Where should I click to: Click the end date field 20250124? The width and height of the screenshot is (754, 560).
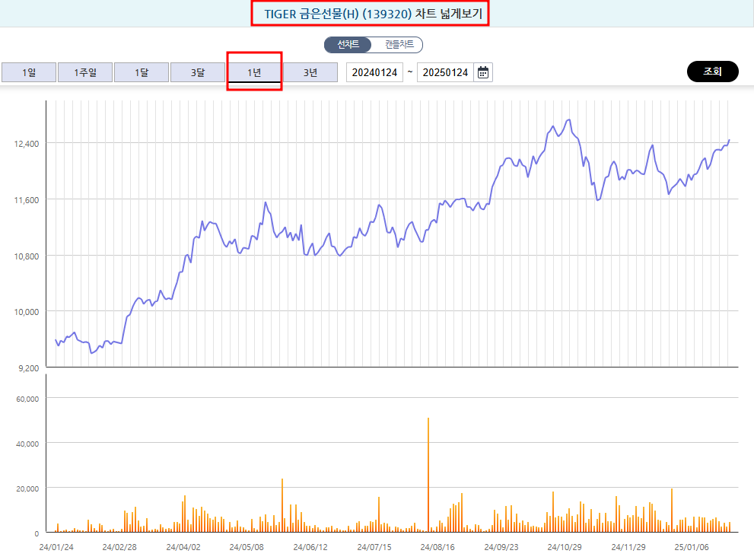coord(445,72)
